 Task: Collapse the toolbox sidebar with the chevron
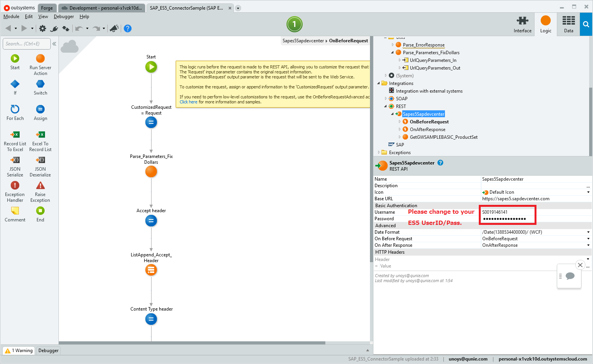pyautogui.click(x=54, y=43)
